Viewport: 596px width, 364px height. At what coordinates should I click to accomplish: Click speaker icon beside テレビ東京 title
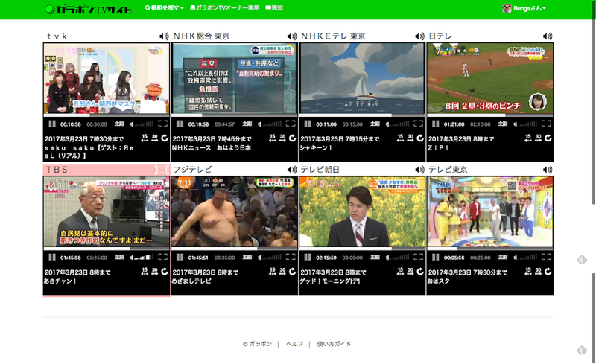coord(548,170)
